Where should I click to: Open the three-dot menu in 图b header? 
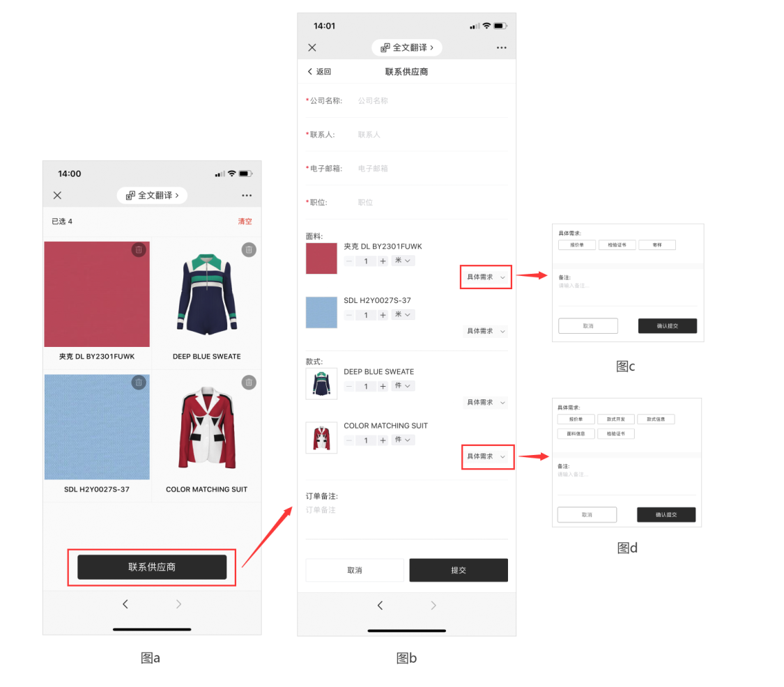coord(502,47)
